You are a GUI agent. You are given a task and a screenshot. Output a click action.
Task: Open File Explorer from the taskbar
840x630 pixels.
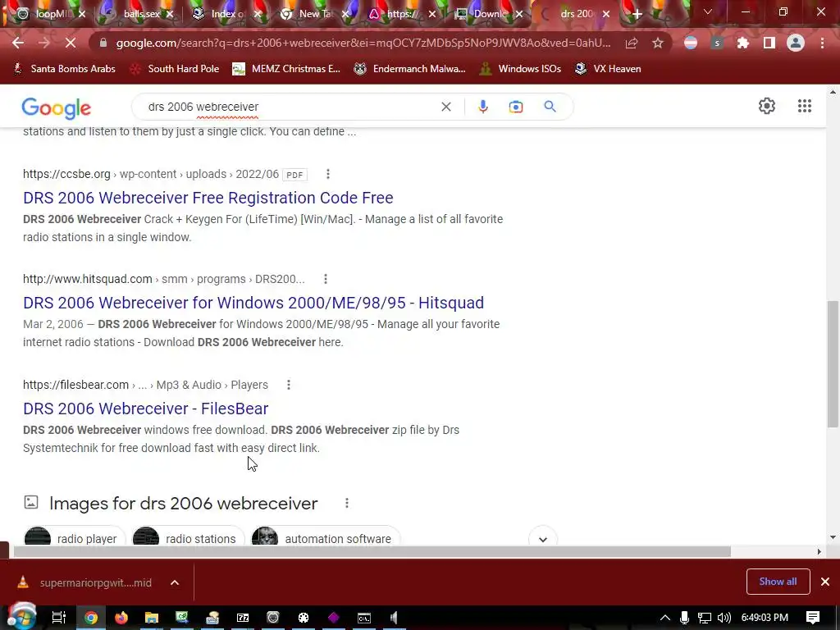pos(152,618)
